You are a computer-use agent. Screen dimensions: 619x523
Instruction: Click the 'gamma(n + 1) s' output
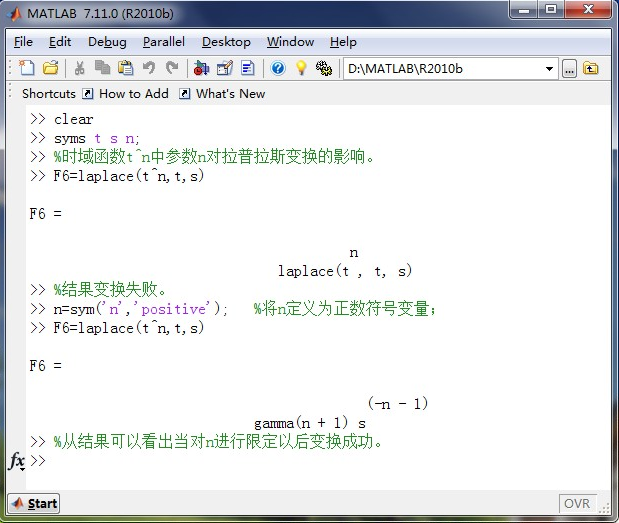pos(310,423)
